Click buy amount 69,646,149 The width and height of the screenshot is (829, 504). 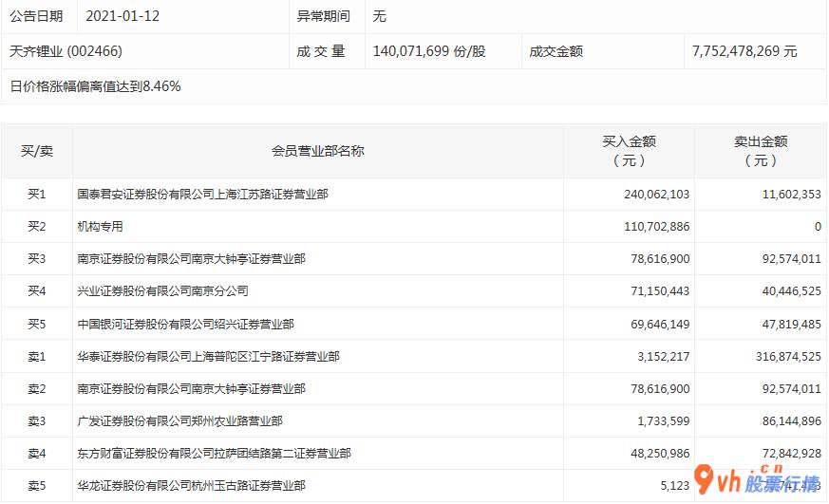[660, 324]
